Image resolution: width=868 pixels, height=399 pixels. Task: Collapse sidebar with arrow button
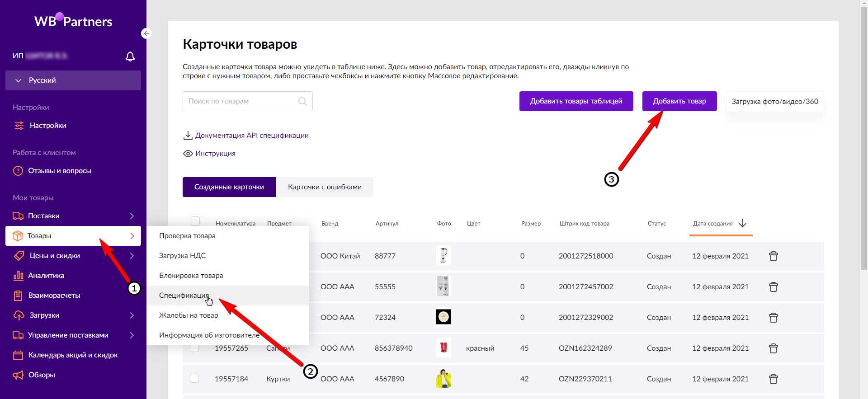tap(146, 33)
